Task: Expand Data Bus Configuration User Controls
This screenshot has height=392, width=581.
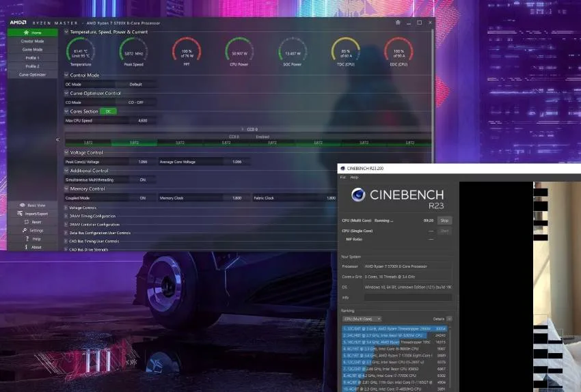Action: pyautogui.click(x=66, y=233)
